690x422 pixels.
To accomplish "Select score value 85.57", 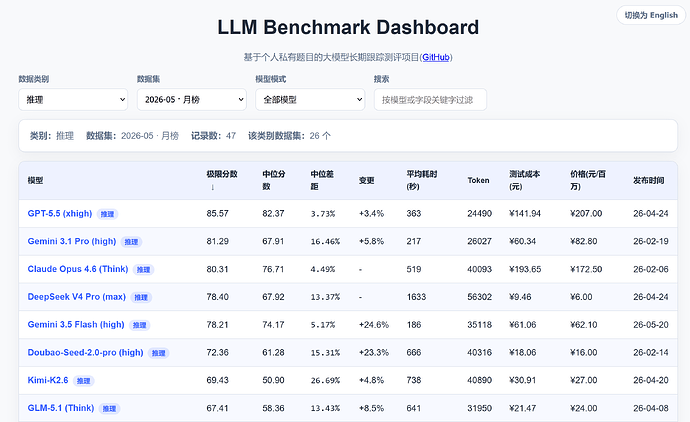I will (217, 213).
